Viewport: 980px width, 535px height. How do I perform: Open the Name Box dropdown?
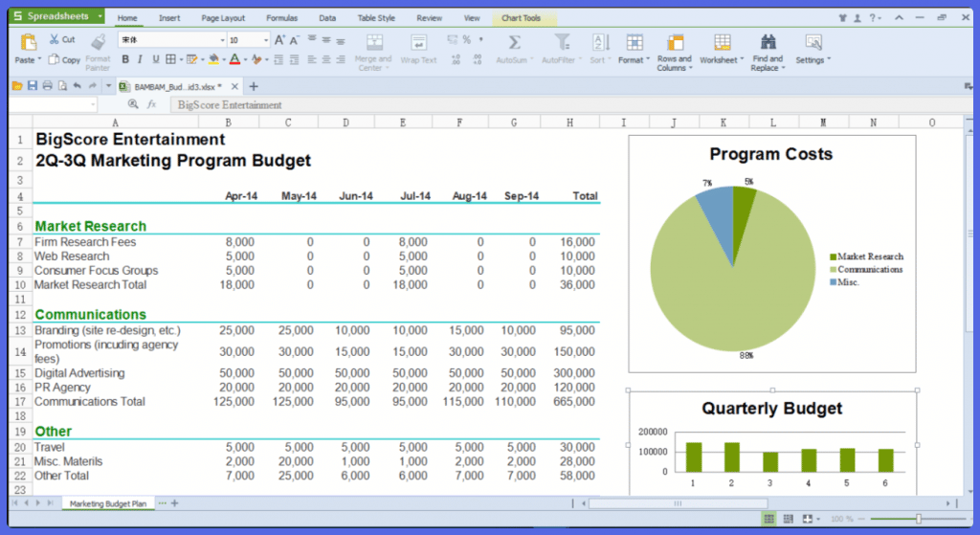(x=93, y=104)
